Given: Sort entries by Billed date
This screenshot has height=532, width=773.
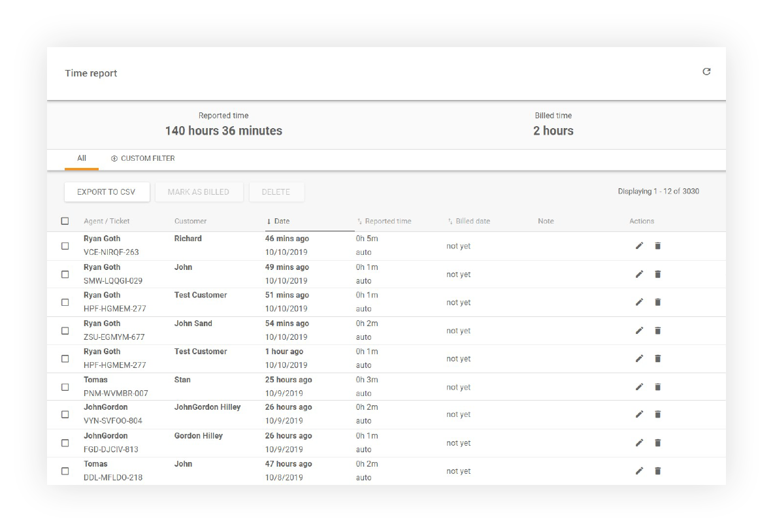Looking at the screenshot, I should pos(471,221).
